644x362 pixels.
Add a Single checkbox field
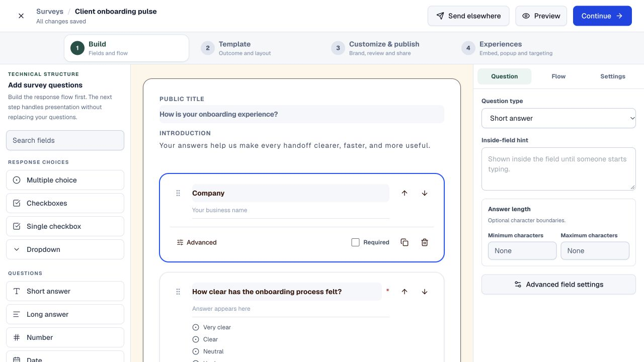tap(65, 226)
